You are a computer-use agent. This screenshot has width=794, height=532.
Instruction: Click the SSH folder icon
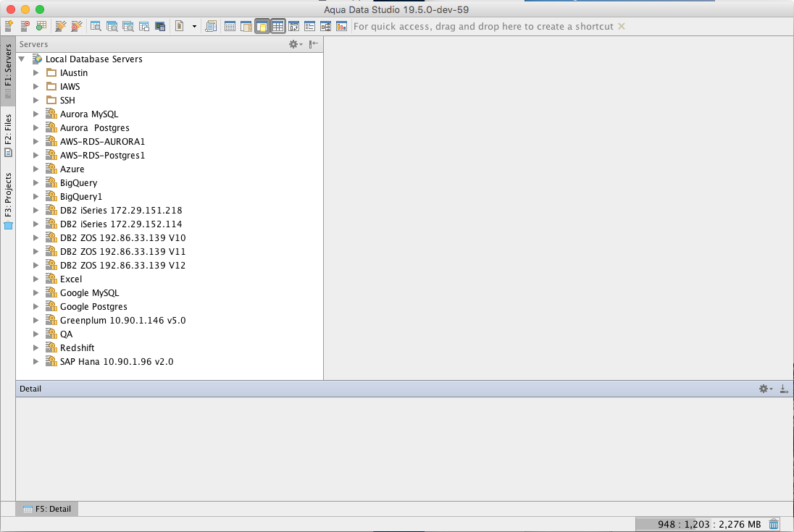(x=51, y=100)
